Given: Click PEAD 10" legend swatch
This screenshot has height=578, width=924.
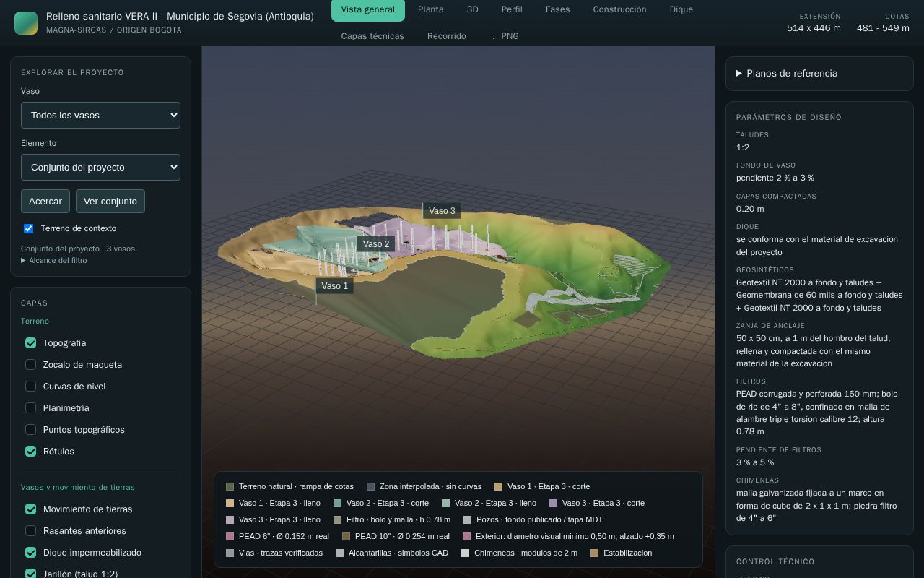Looking at the screenshot, I should pos(346,537).
